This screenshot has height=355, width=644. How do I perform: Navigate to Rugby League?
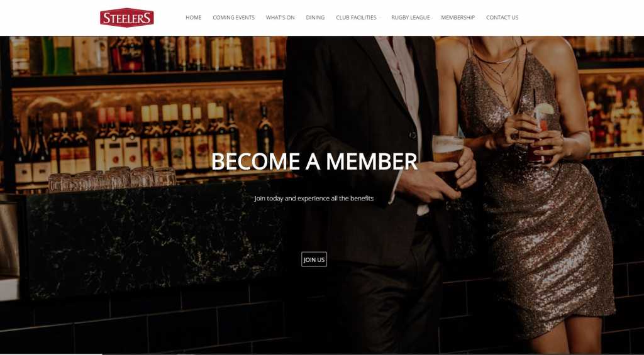(411, 18)
